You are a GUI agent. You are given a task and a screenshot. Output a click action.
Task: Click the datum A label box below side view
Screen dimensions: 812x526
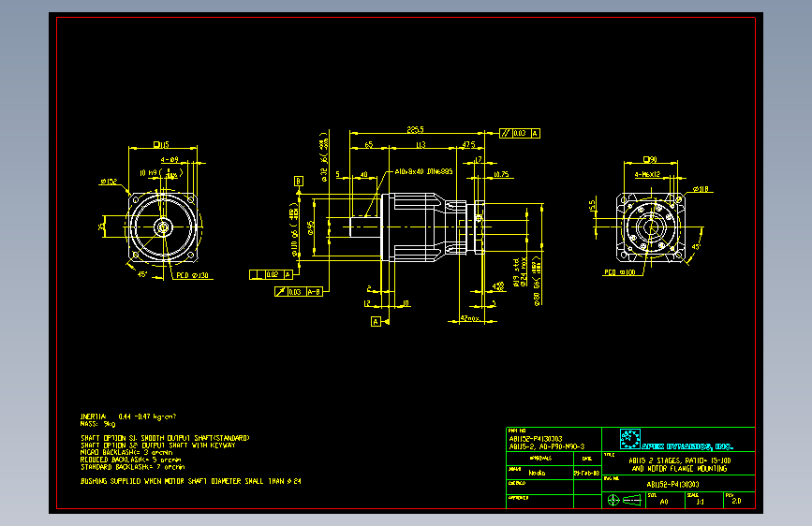click(376, 322)
